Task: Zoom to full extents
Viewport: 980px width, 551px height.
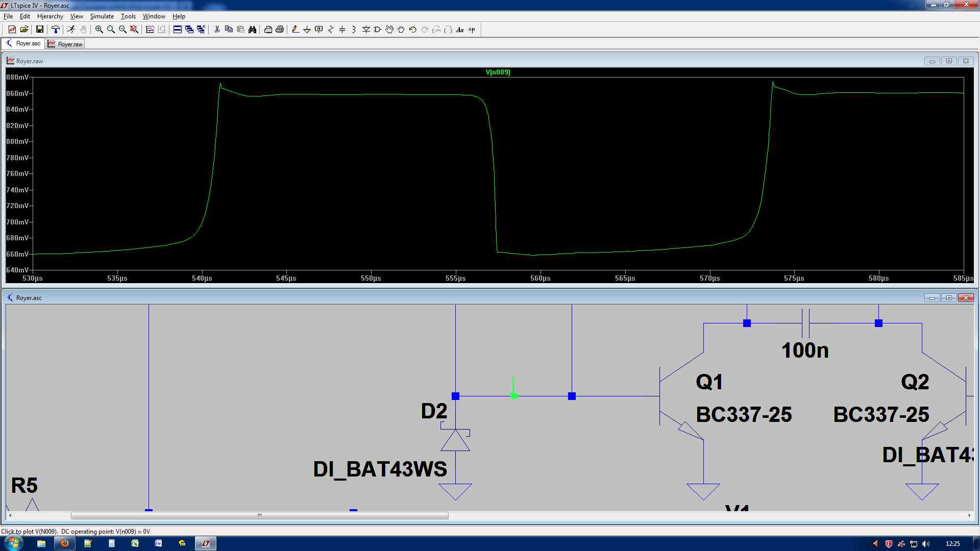Action: 134,30
